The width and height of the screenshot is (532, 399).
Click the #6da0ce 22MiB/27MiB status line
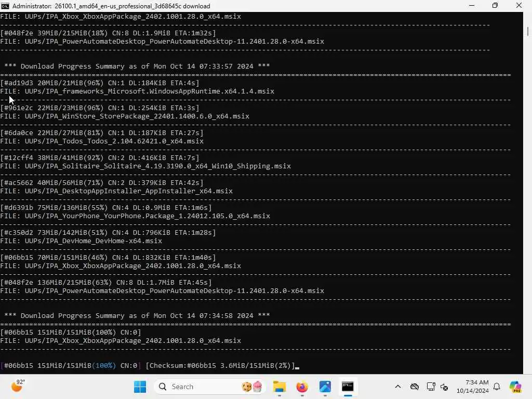(x=102, y=132)
